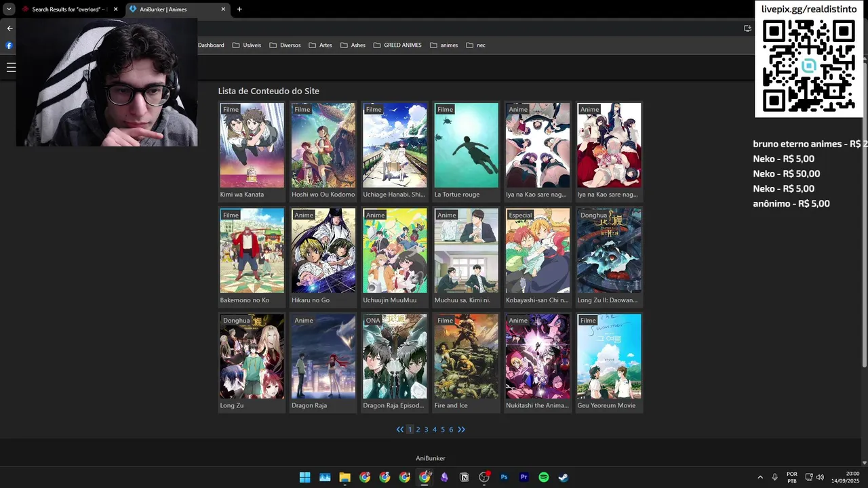Viewport: 868px width, 488px height.
Task: Open the Kimi wa Kanata movie card
Action: pos(252,152)
